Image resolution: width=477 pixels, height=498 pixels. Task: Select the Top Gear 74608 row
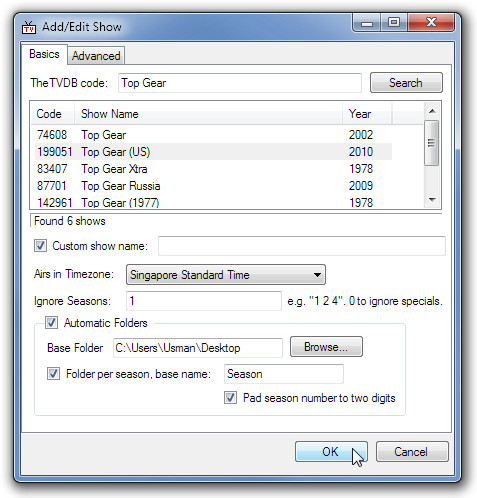[213, 135]
